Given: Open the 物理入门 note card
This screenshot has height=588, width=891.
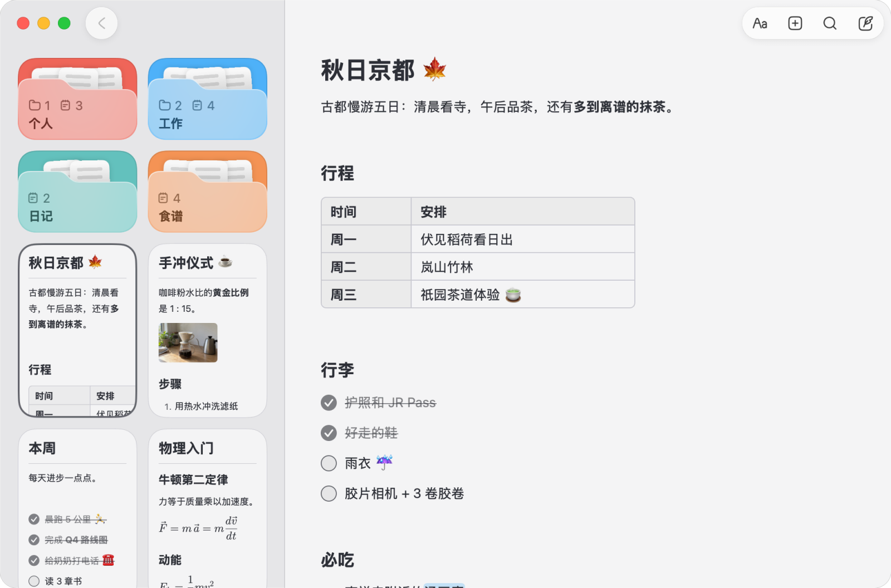Looking at the screenshot, I should [208, 508].
